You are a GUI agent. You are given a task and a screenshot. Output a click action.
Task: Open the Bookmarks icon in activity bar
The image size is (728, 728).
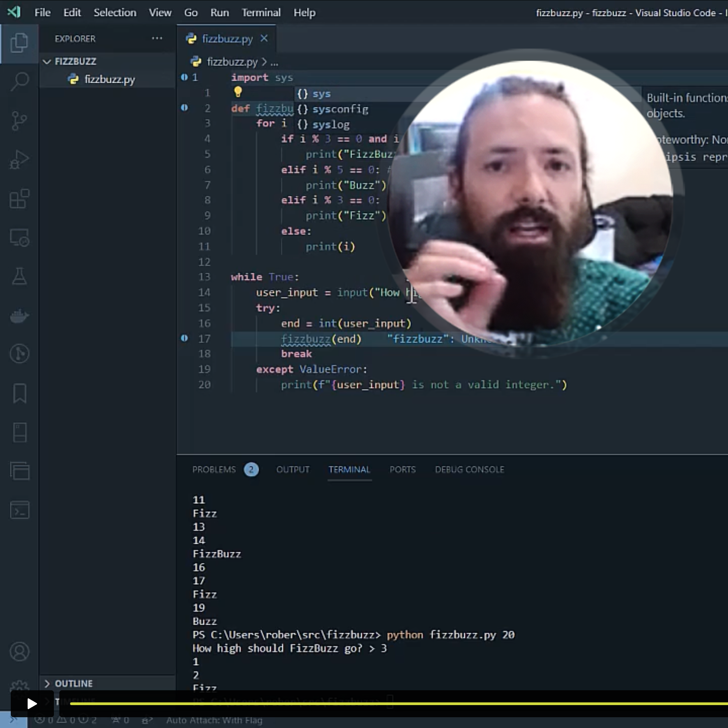(x=19, y=393)
